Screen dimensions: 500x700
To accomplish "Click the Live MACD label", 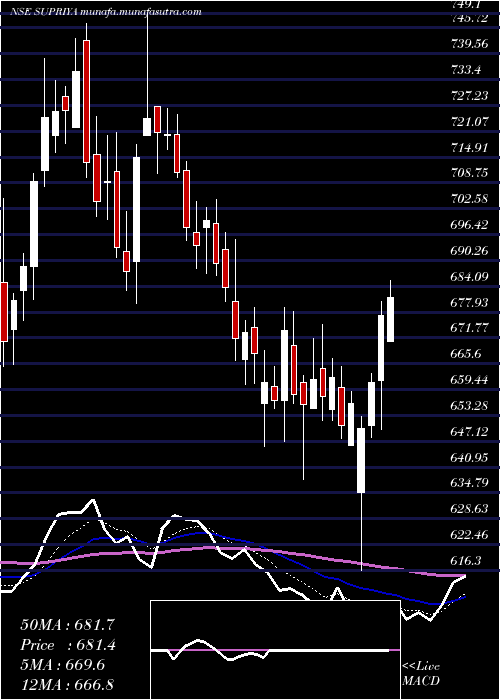I will coord(421,673).
